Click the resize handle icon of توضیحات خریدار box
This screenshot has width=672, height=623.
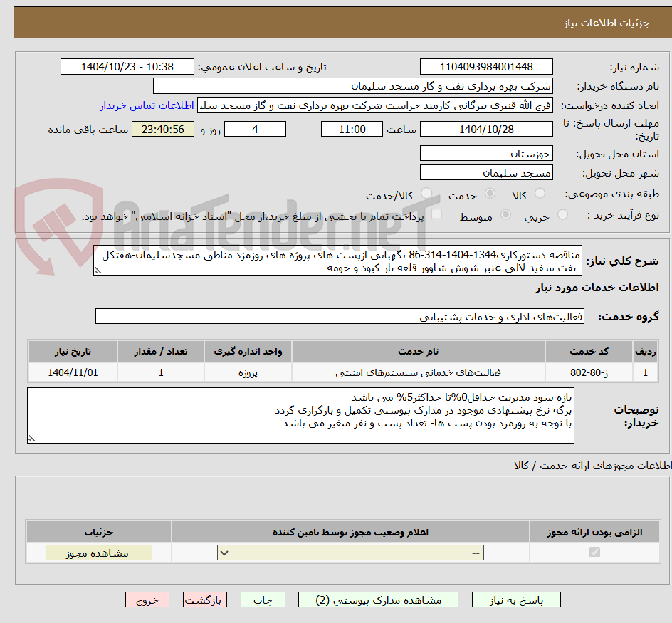(32, 438)
